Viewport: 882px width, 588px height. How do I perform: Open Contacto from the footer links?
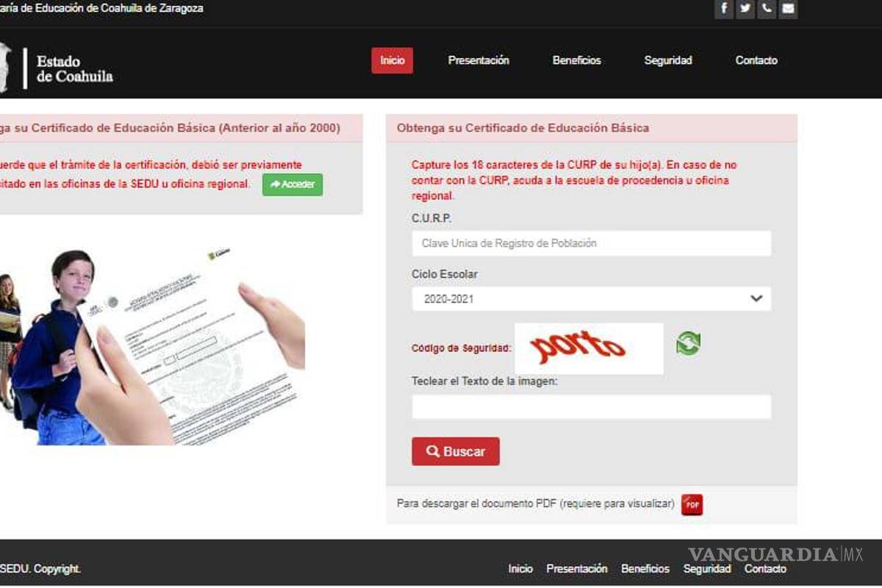click(765, 568)
